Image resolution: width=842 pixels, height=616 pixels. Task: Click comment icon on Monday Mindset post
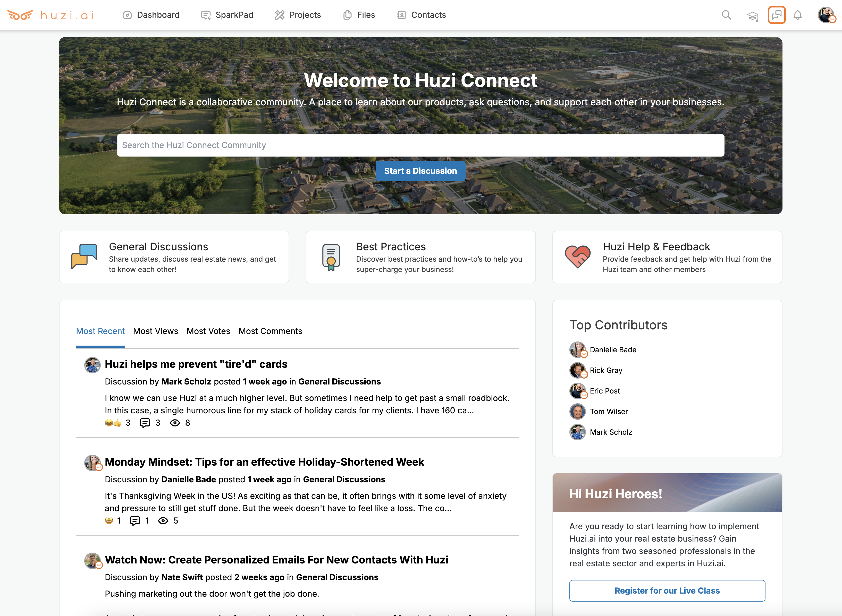pyautogui.click(x=135, y=520)
